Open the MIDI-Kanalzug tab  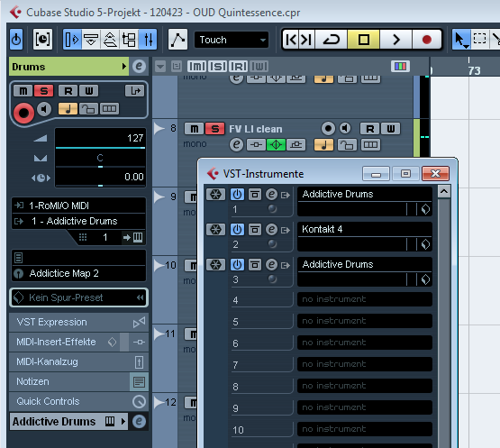[x=78, y=361]
